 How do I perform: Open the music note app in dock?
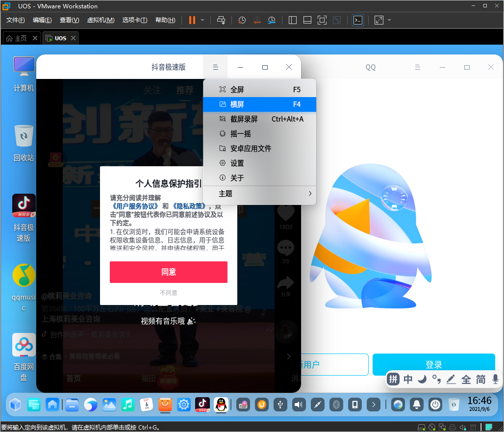coord(127,405)
